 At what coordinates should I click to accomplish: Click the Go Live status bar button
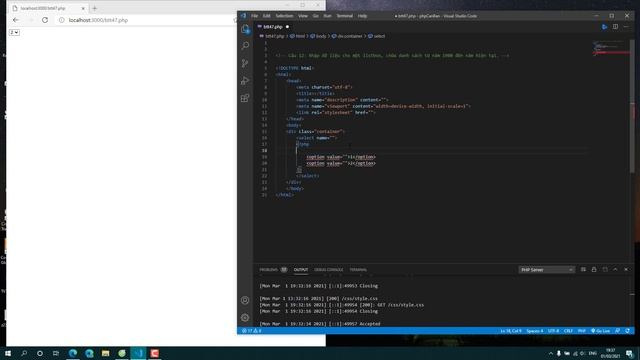coord(600,331)
